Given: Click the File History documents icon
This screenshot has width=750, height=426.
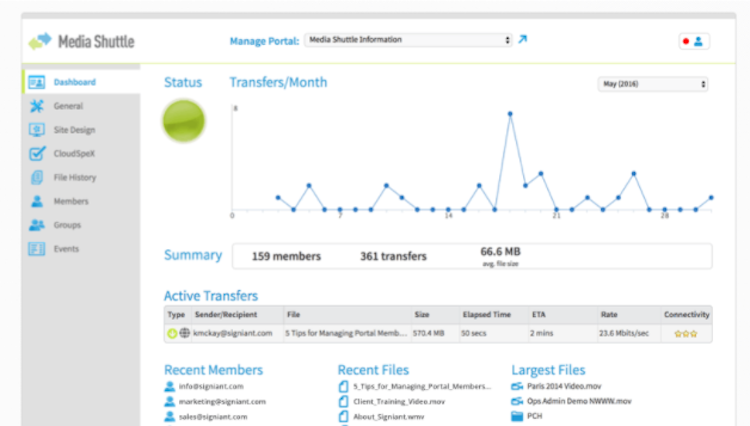Looking at the screenshot, I should (x=37, y=177).
